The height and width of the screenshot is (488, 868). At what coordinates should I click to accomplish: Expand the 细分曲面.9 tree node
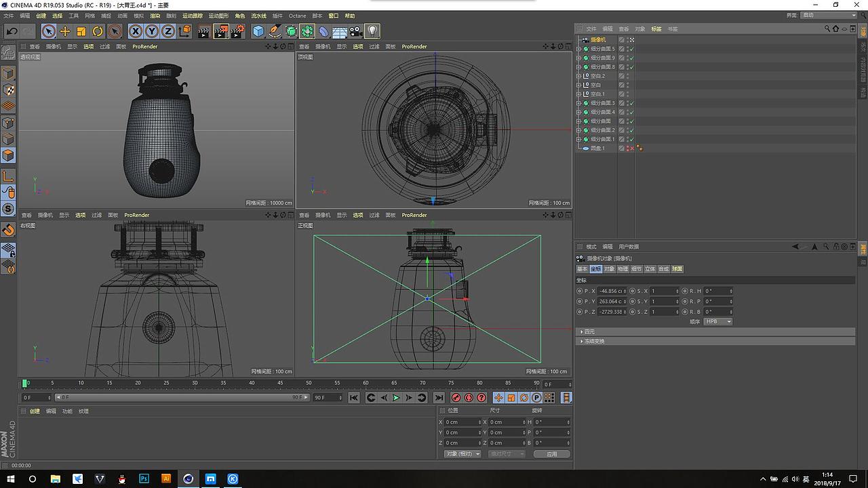[x=578, y=58]
